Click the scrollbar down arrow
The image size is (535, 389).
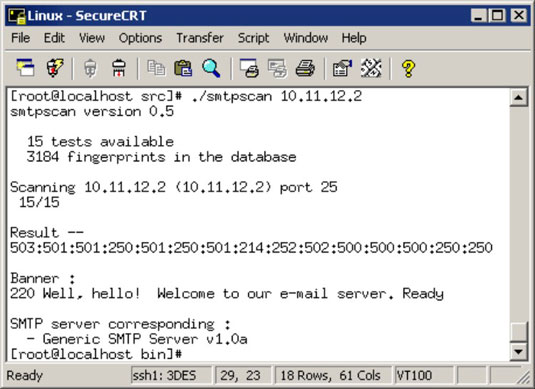coord(519,351)
